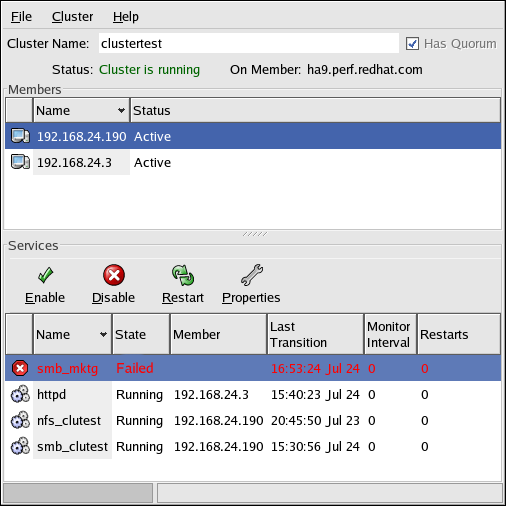Image resolution: width=506 pixels, height=506 pixels.
Task: Click the nfs_clutest service gears icon
Action: pyautogui.click(x=20, y=420)
